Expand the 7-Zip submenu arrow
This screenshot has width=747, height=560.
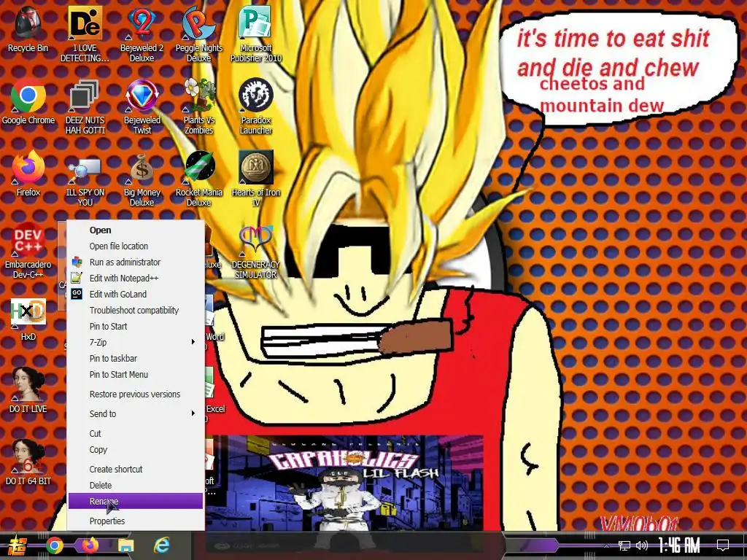[193, 342]
